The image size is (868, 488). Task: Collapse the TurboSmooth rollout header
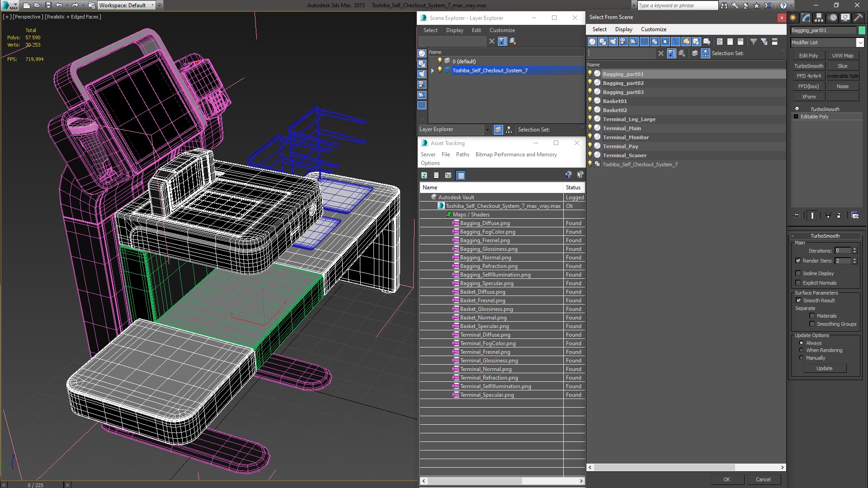pos(825,236)
